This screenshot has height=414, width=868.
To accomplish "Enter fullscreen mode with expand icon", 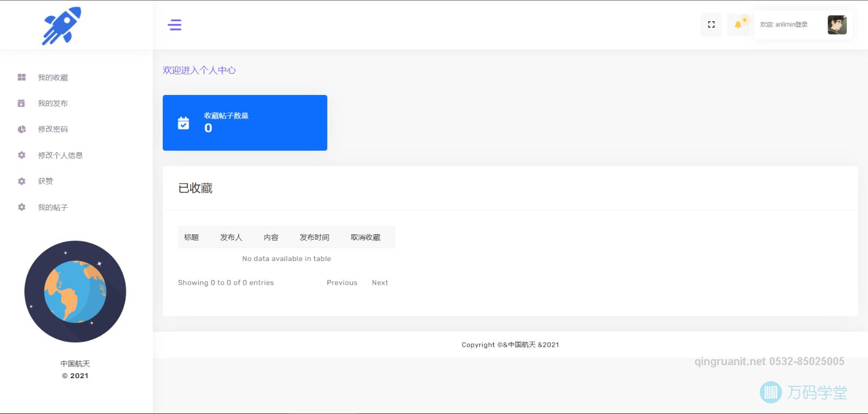I will click(x=711, y=24).
